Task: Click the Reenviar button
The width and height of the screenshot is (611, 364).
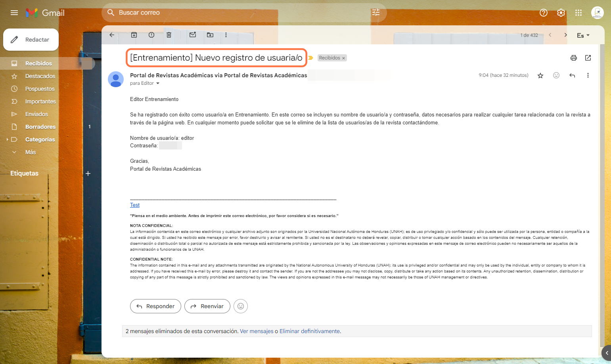Action: click(x=207, y=306)
